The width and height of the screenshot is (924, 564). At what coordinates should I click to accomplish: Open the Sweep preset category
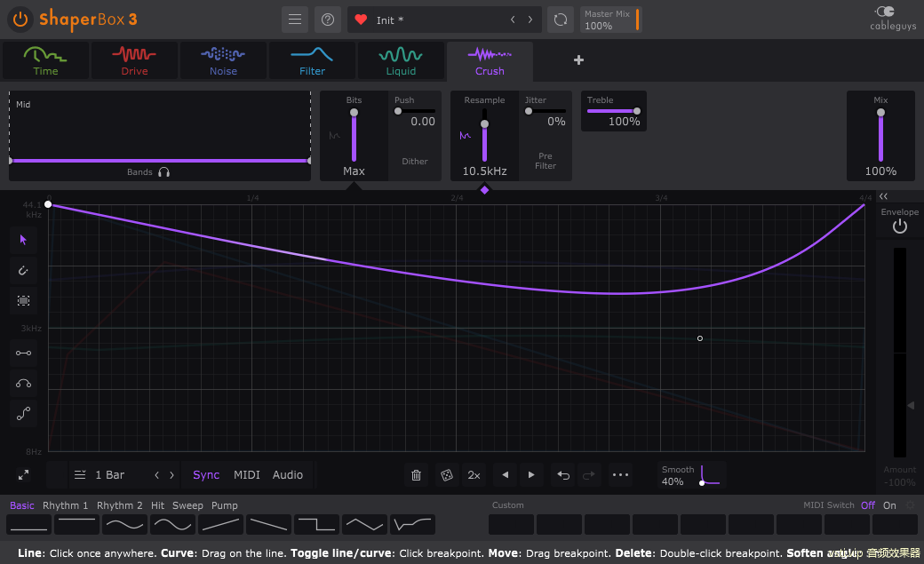pyautogui.click(x=187, y=505)
